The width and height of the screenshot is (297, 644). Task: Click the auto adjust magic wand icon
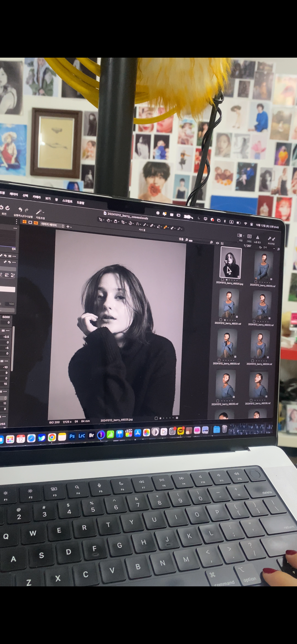click(x=39, y=212)
